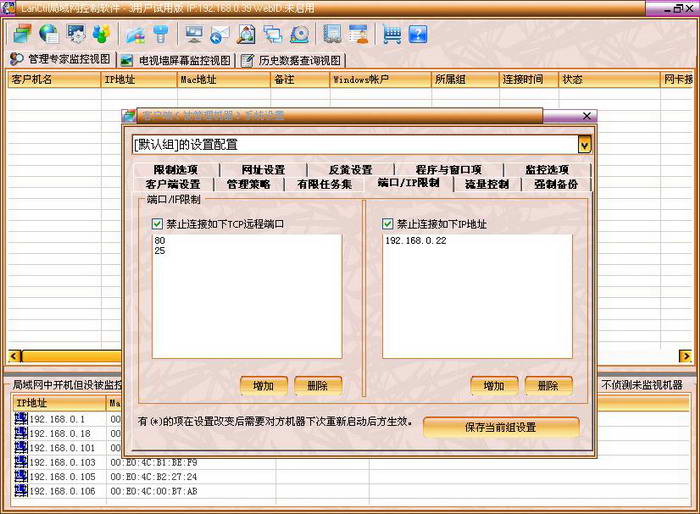Viewport: 700px width, 514px height.
Task: Click 不侦测未监视机器 at bottom right
Action: (x=642, y=385)
